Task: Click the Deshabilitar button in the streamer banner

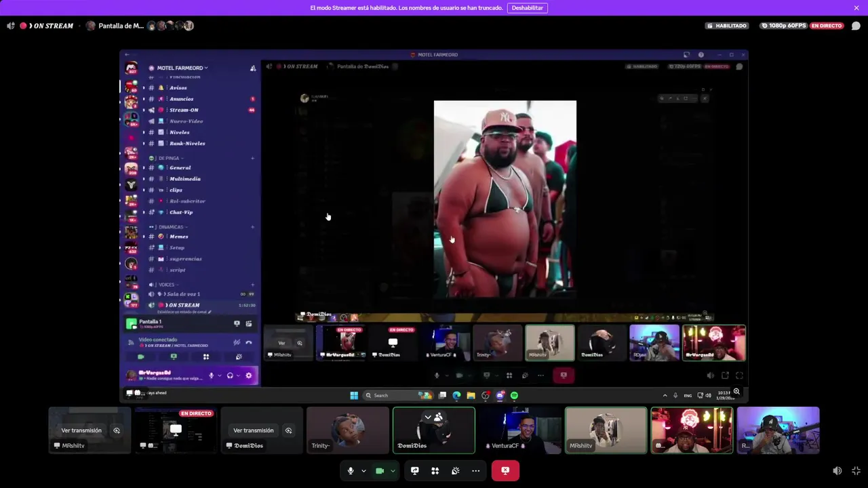Action: click(x=528, y=8)
